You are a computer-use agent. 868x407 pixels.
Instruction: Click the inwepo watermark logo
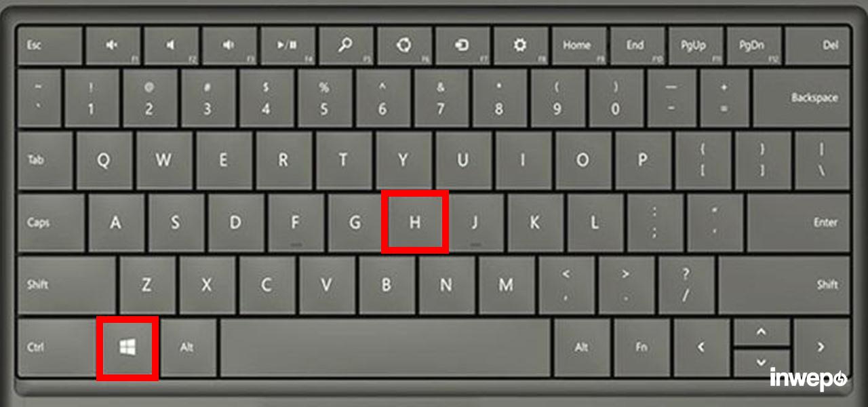pos(808,379)
